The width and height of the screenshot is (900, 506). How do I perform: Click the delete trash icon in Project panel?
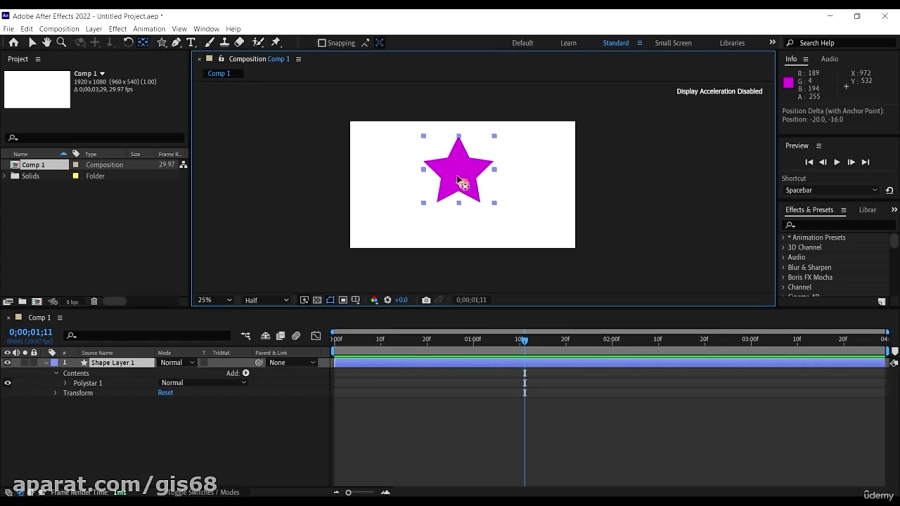(94, 302)
